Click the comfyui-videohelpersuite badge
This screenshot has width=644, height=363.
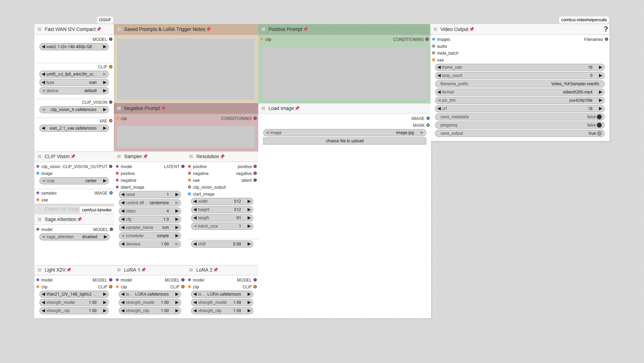(584, 20)
